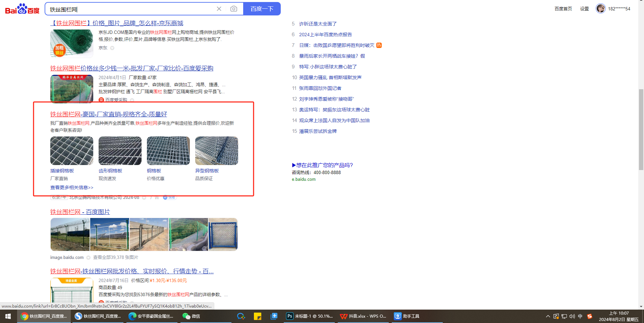Open the 插接钢格板 product thumbnail
The height and width of the screenshot is (323, 644).
point(72,151)
